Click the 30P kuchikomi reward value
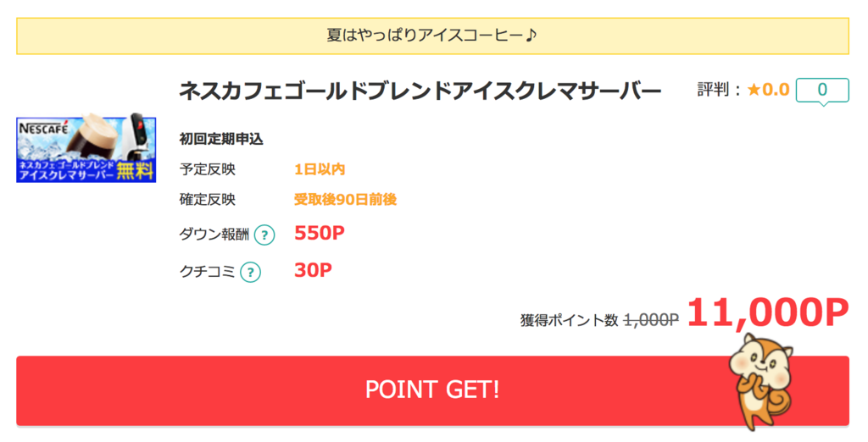The height and width of the screenshot is (442, 868). pyautogui.click(x=313, y=270)
